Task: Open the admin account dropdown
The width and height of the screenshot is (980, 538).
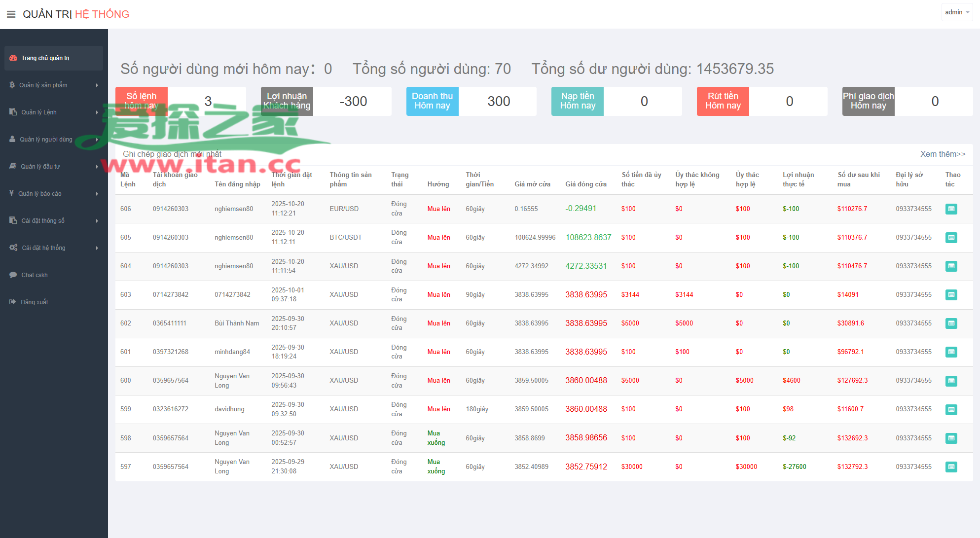Action: click(x=956, y=12)
